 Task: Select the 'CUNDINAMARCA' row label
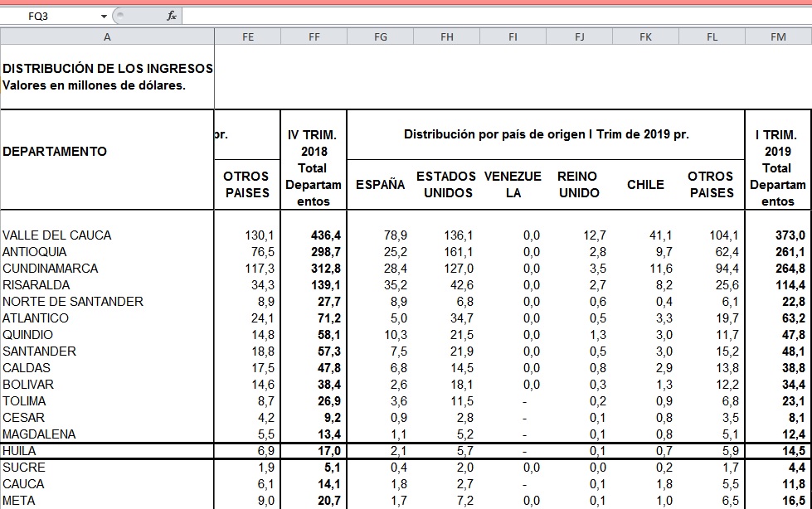51,269
